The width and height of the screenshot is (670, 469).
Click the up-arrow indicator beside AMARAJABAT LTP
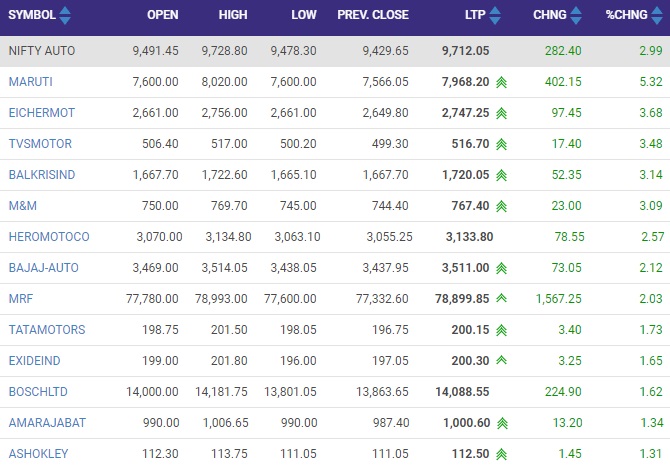502,423
